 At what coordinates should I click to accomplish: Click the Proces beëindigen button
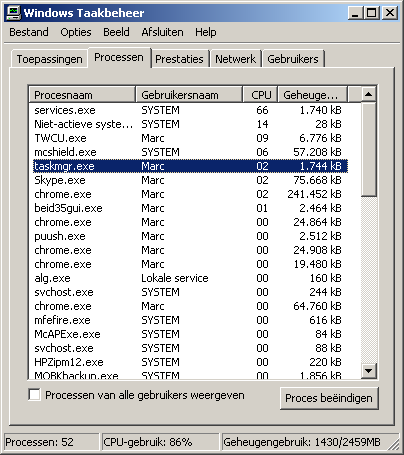(329, 398)
